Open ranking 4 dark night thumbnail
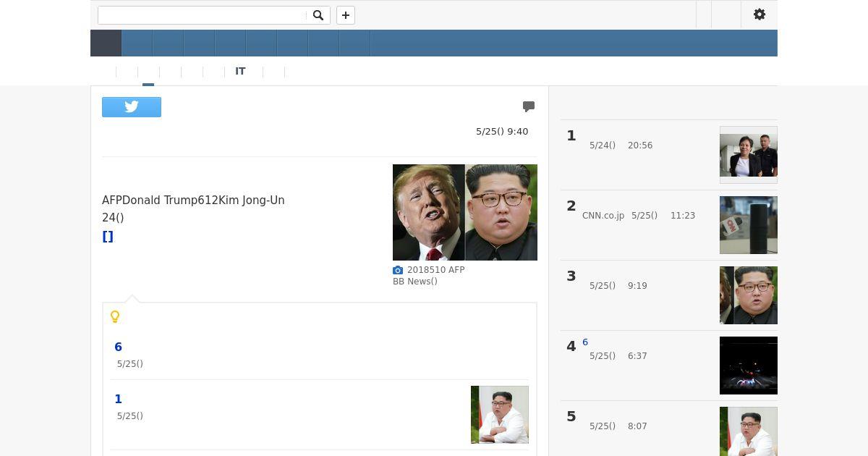868x456 pixels. (x=749, y=366)
